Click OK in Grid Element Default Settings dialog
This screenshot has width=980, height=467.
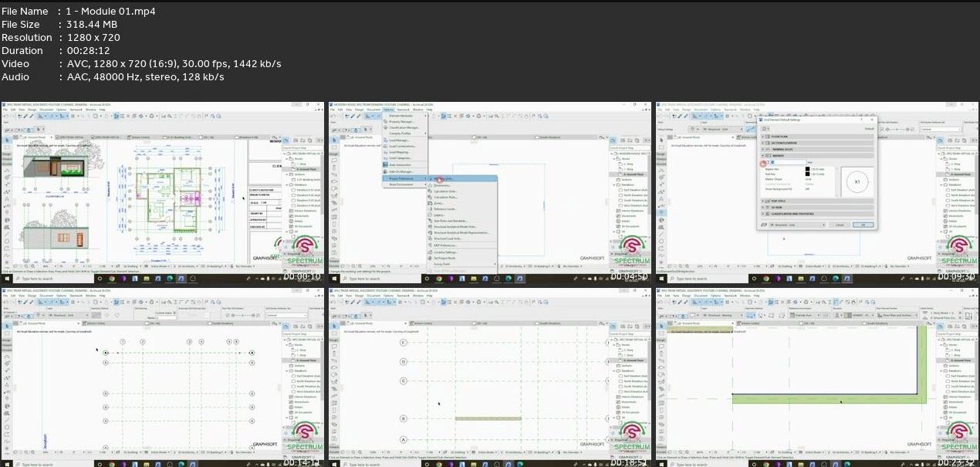[863, 225]
